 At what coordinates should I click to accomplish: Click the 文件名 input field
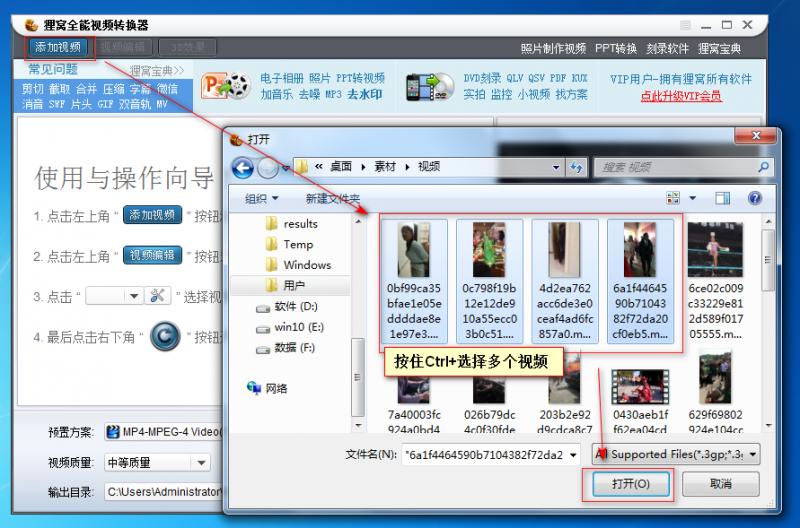(490, 454)
